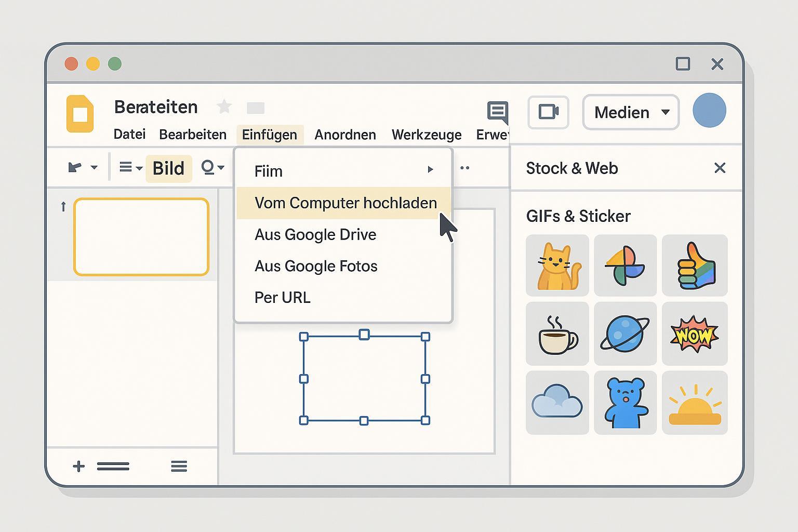Insert the WOW comic sticker
The height and width of the screenshot is (532, 798).
[x=695, y=334]
